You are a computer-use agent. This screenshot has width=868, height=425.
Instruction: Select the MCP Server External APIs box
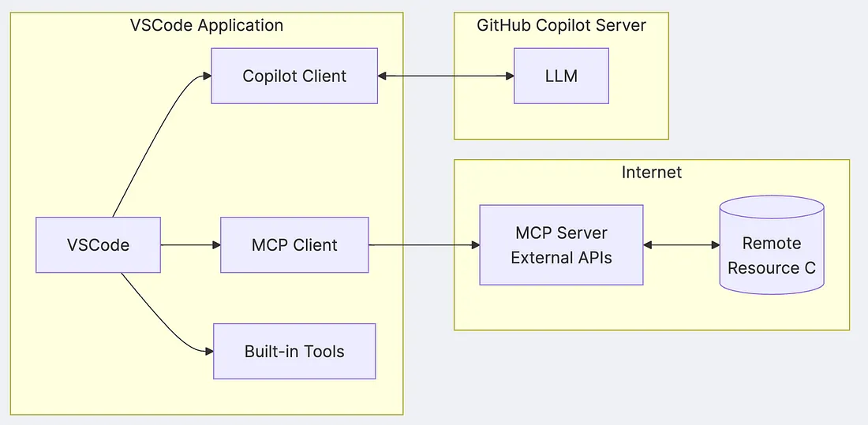pyautogui.click(x=561, y=245)
